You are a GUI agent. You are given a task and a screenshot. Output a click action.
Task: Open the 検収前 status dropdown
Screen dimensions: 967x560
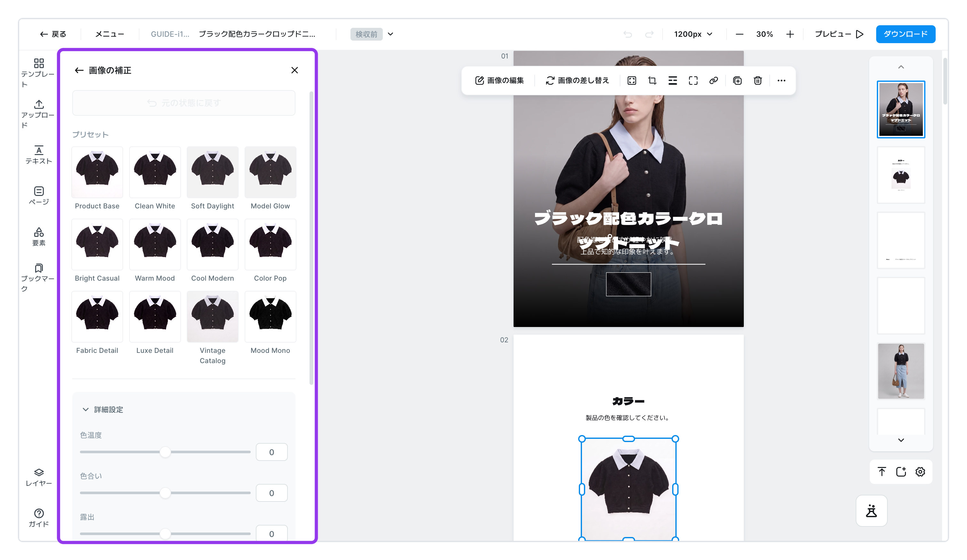pyautogui.click(x=372, y=34)
